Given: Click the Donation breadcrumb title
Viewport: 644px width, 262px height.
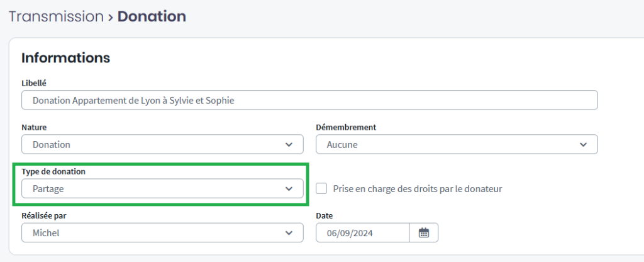Looking at the screenshot, I should [x=152, y=16].
